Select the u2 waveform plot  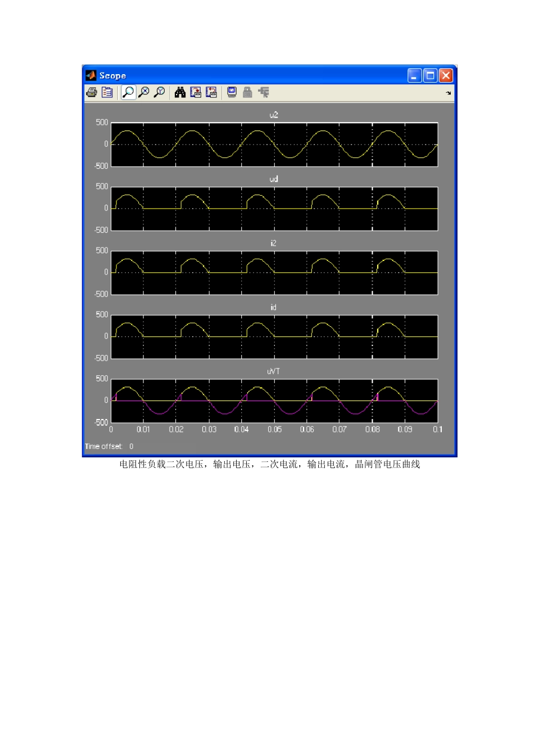(274, 145)
